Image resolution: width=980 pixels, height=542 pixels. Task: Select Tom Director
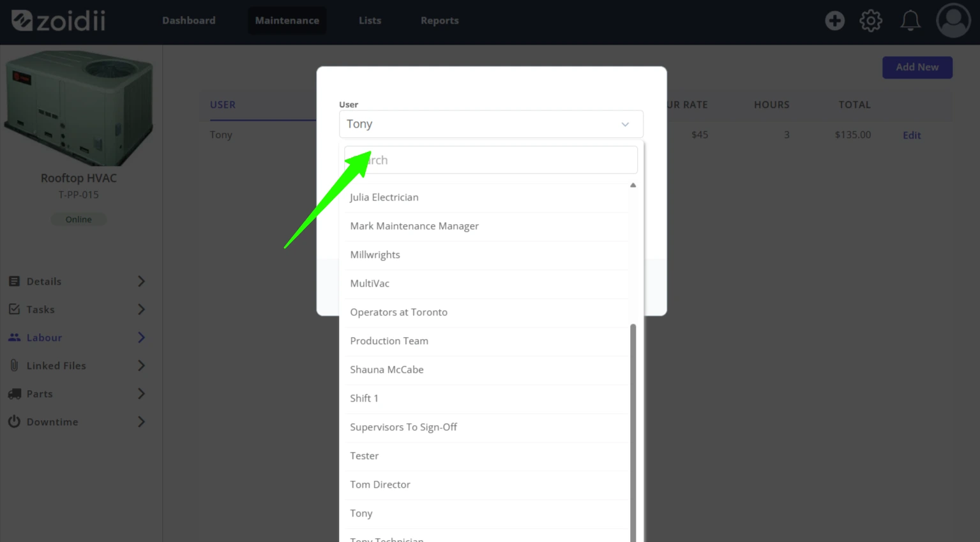coord(486,485)
